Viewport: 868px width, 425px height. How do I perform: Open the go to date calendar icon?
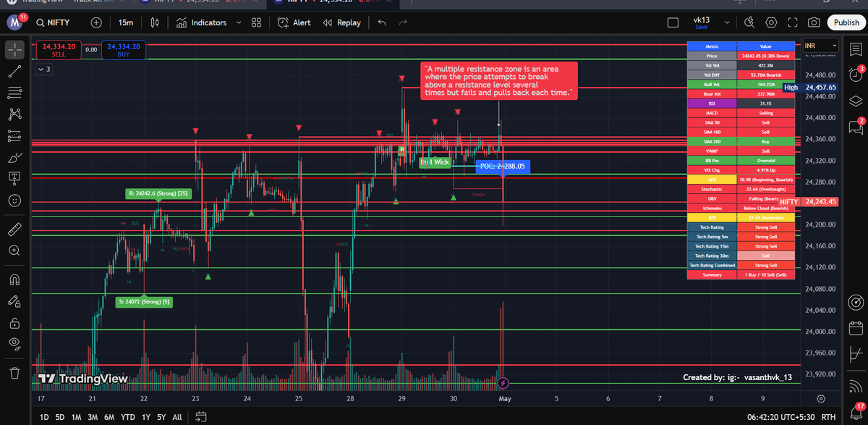pyautogui.click(x=201, y=417)
